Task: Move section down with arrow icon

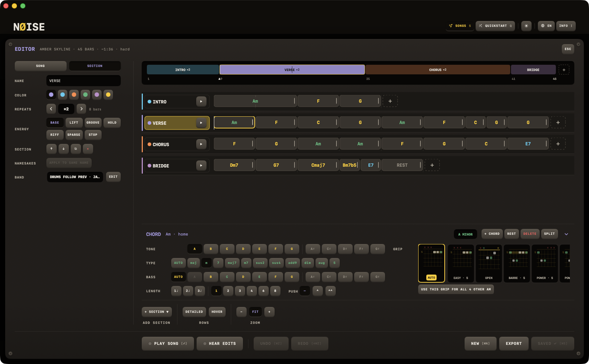Action: tap(64, 149)
